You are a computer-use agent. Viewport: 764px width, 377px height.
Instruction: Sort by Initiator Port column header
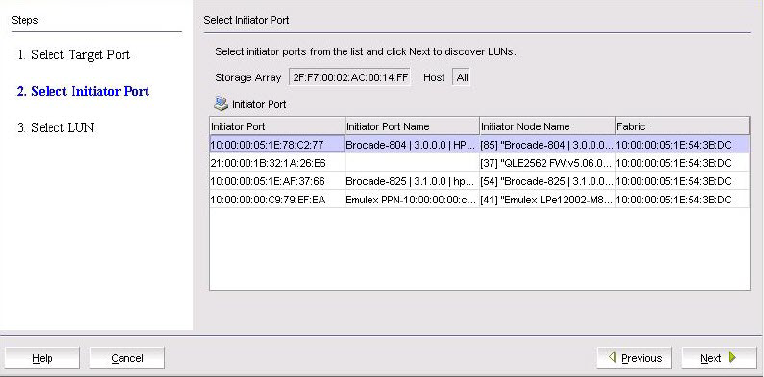click(x=277, y=127)
